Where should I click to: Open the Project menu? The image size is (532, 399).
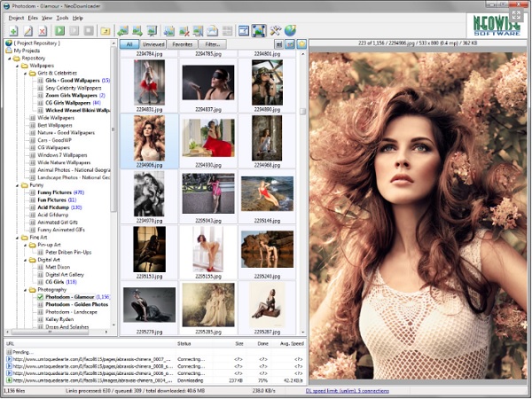click(16, 18)
